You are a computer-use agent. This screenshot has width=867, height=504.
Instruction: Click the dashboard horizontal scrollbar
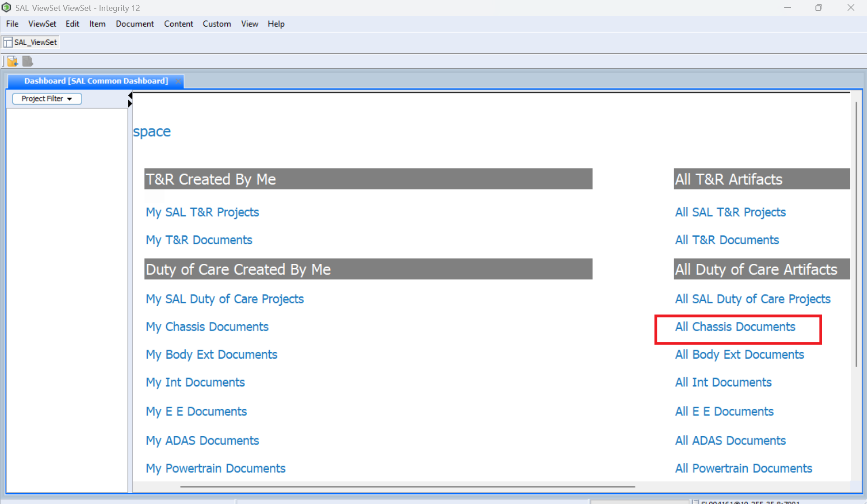[x=407, y=486]
